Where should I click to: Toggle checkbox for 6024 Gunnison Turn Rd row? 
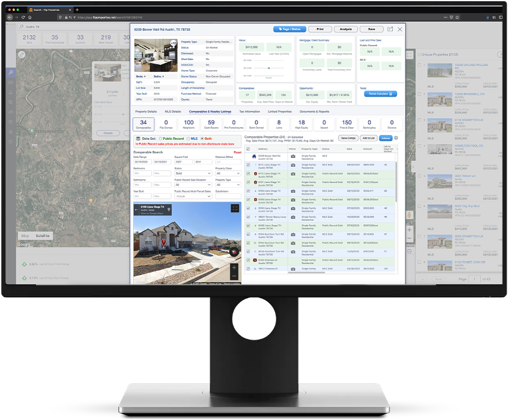248,251
